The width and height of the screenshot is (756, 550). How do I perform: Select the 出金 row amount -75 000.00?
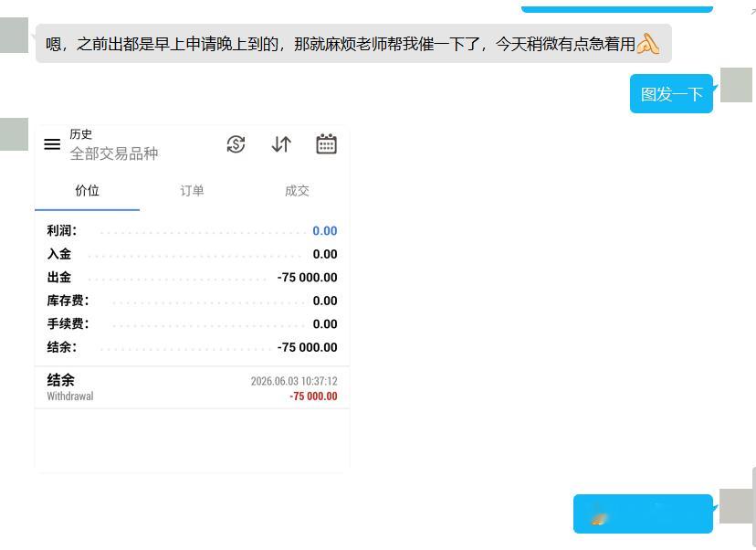pos(307,278)
